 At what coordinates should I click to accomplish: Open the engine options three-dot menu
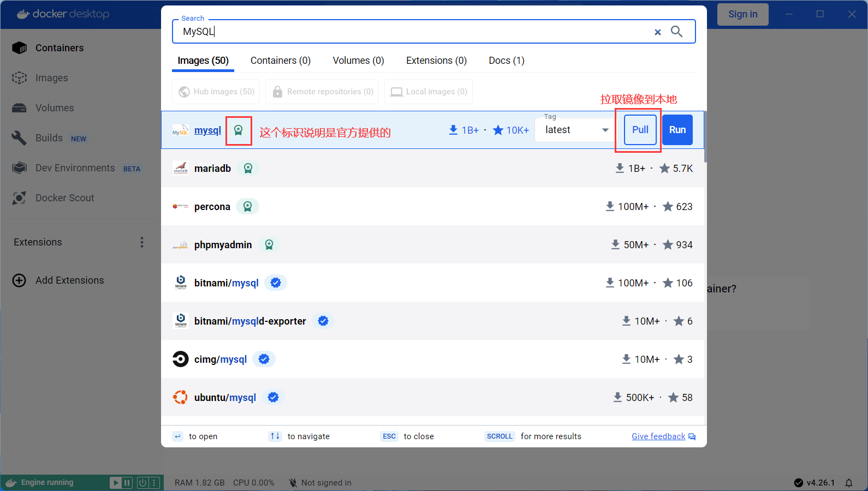pyautogui.click(x=154, y=483)
